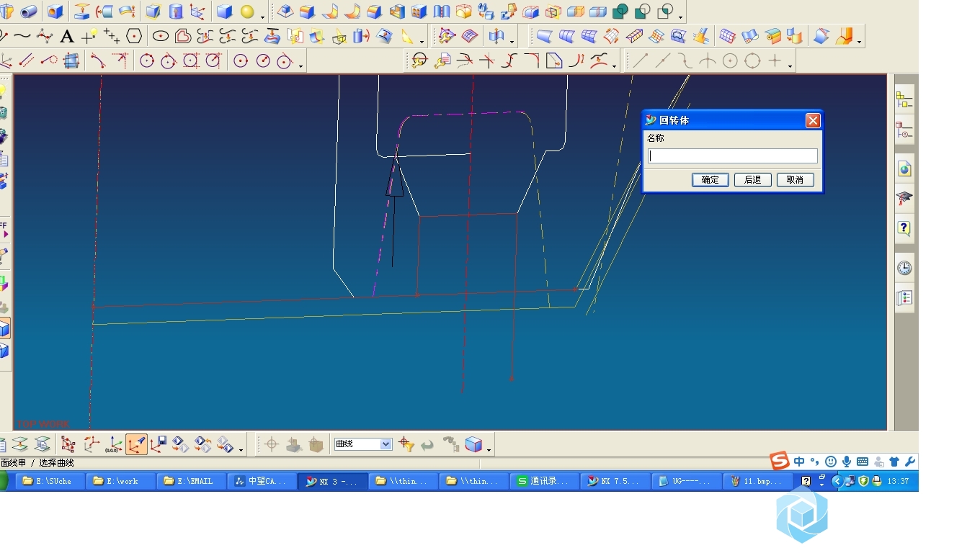The image size is (980, 553).
Task: Close the 回转体 dialog
Action: [813, 120]
